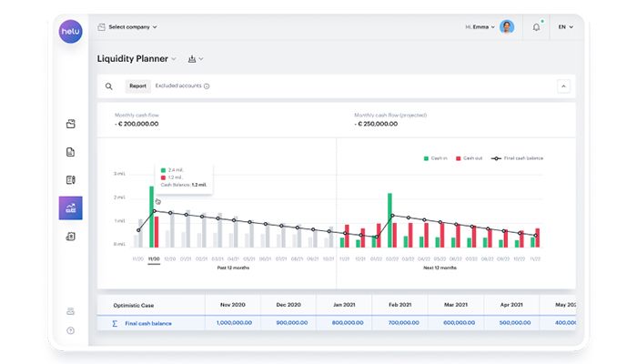This screenshot has height=364, width=637.
Task: Click the Helu logo in the sidebar
Action: pyautogui.click(x=70, y=32)
